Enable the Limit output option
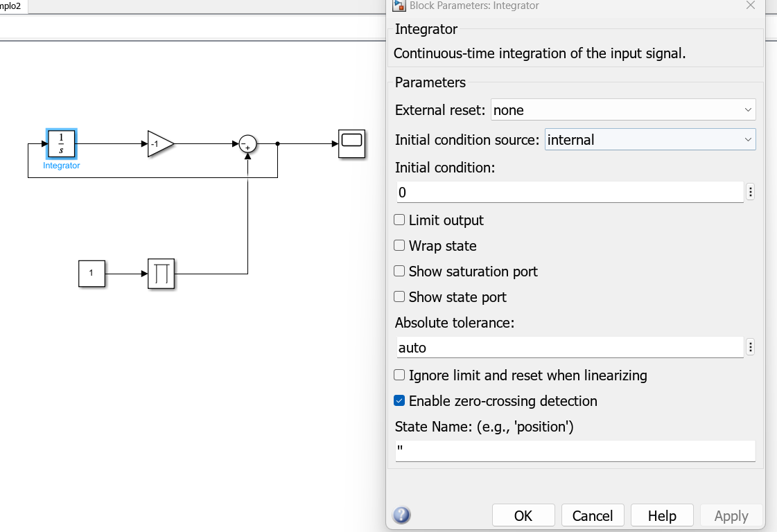Screen dimensions: 777x532 (x=399, y=220)
